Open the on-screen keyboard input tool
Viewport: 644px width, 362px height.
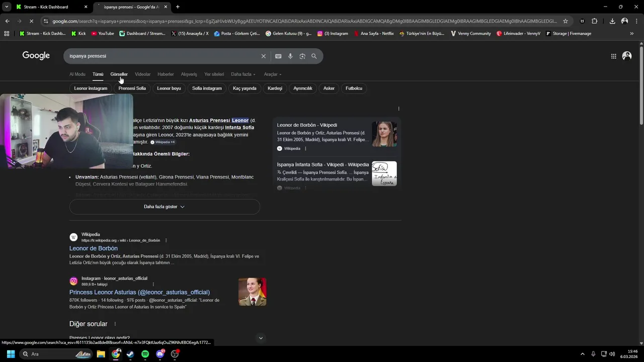[x=278, y=56]
